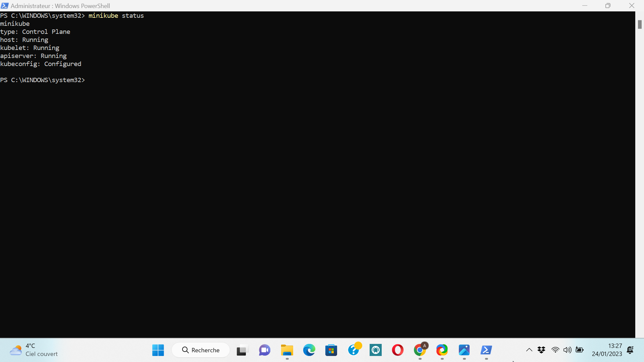Click the title 'Administrateur : Windows PowerShell'
644x362 pixels.
tap(60, 6)
